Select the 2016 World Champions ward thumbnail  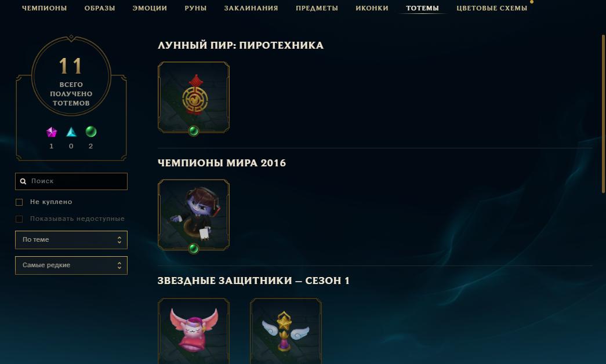coord(194,214)
